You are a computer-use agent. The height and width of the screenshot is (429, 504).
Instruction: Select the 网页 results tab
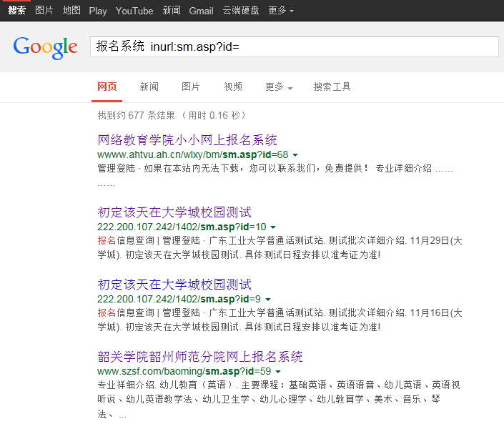click(x=107, y=87)
